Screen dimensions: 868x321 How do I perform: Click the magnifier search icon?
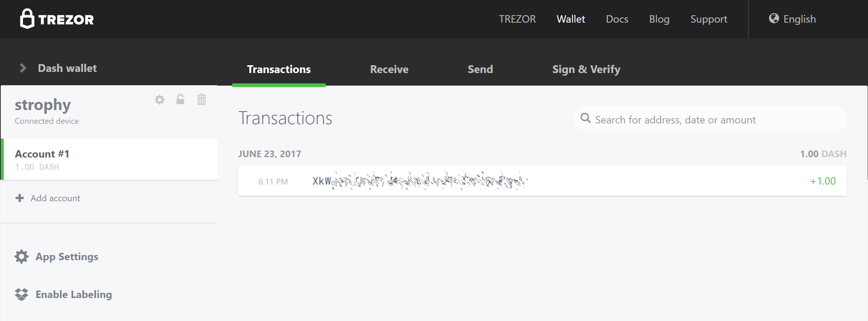click(585, 118)
